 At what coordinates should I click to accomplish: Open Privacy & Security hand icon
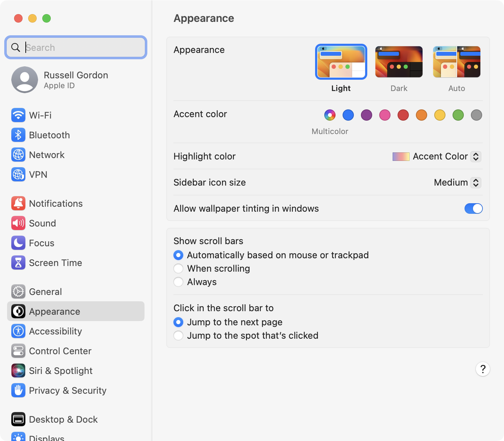click(x=18, y=391)
